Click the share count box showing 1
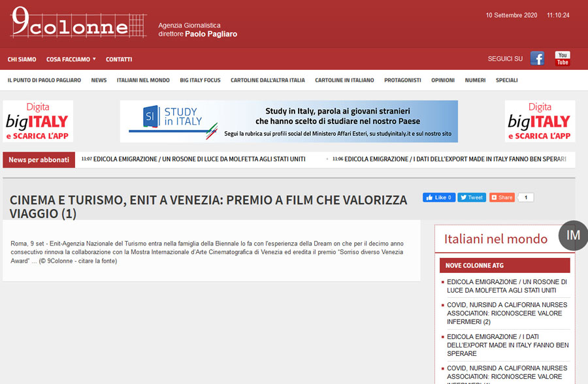The height and width of the screenshot is (384, 588). point(526,197)
